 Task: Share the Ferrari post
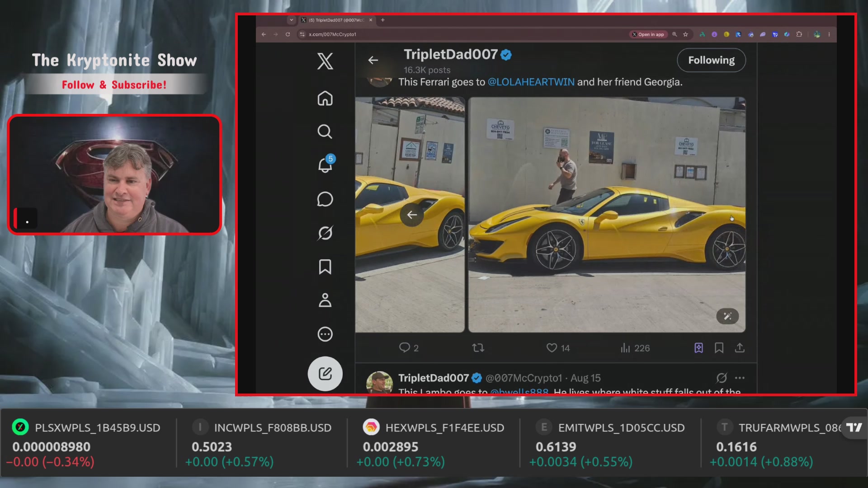click(x=740, y=348)
